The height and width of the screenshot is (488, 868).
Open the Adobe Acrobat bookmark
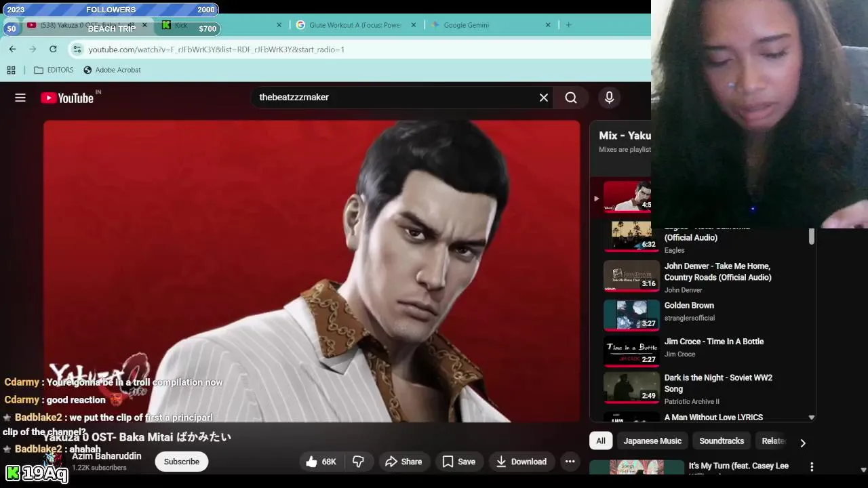[x=112, y=70]
